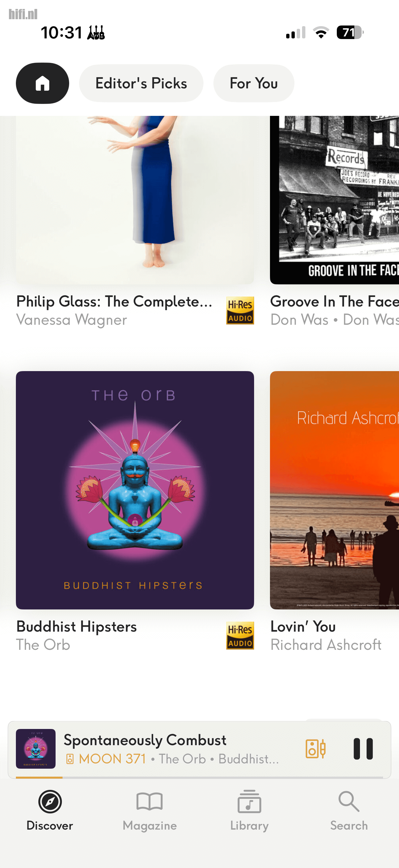Open Lovin' You album cover
The image size is (399, 868).
coord(334,490)
